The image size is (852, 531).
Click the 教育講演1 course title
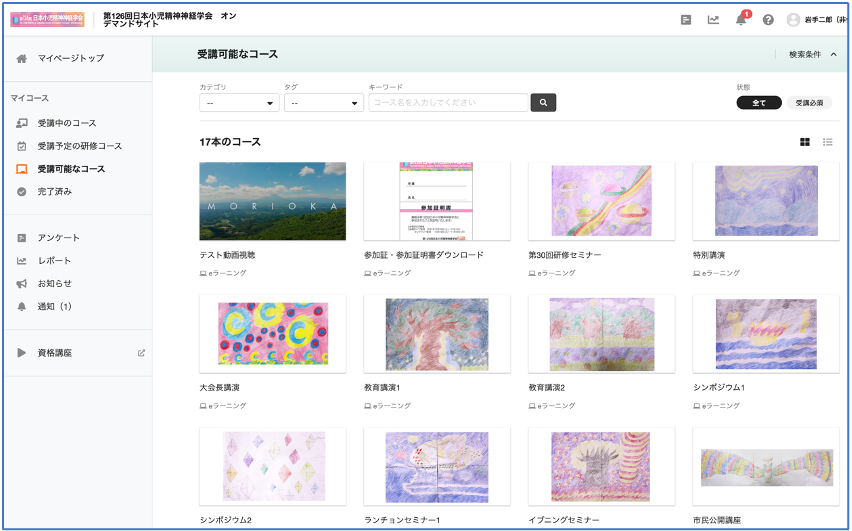(x=382, y=388)
